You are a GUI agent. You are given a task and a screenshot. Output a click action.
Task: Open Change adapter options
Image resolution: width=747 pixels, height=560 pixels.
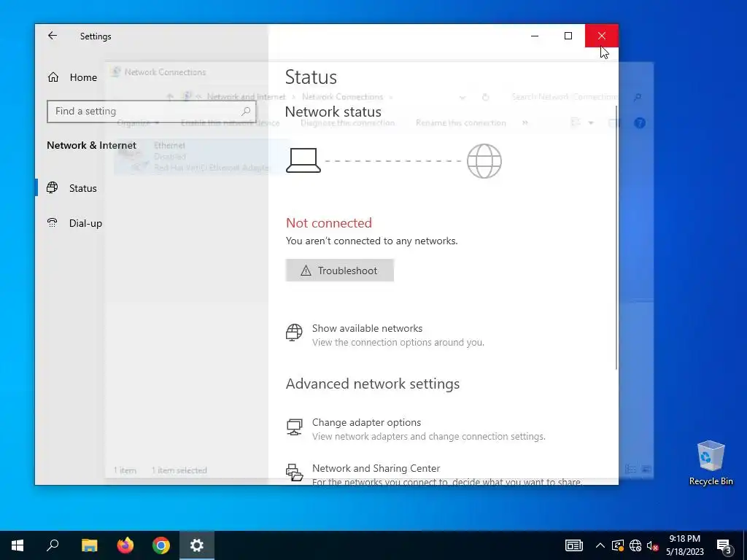tap(415, 429)
